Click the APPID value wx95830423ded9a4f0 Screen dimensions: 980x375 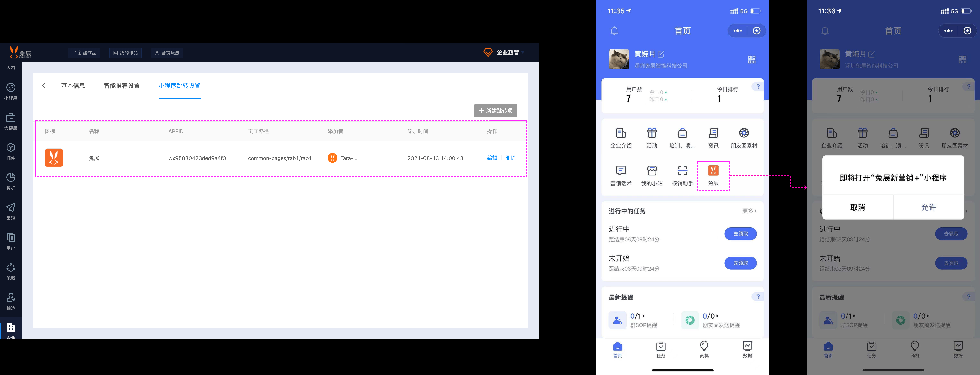coord(197,158)
